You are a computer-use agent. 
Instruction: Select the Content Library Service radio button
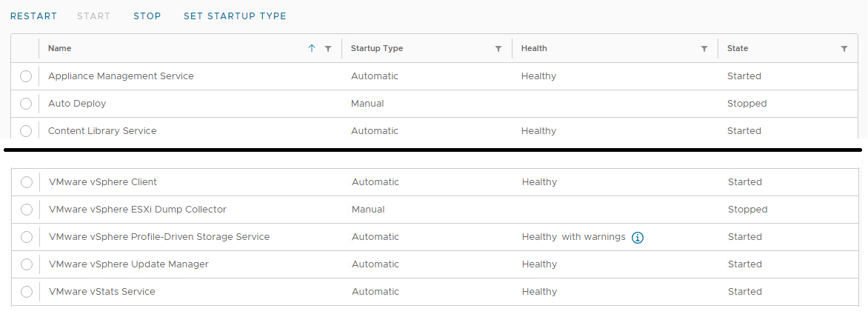pyautogui.click(x=26, y=131)
